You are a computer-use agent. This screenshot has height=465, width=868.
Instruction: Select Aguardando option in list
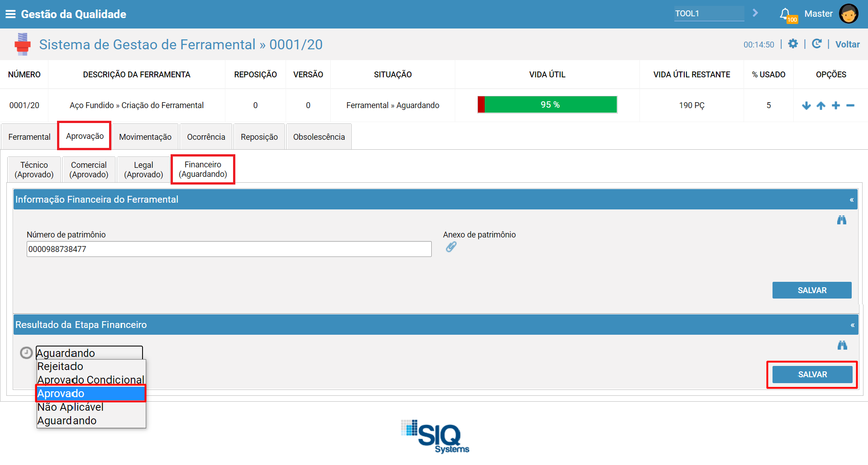tap(91, 421)
